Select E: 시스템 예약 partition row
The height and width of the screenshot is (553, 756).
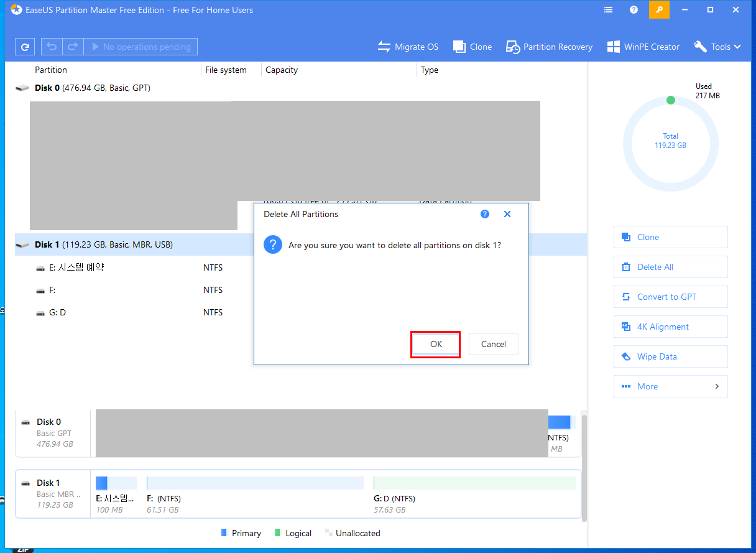(134, 267)
